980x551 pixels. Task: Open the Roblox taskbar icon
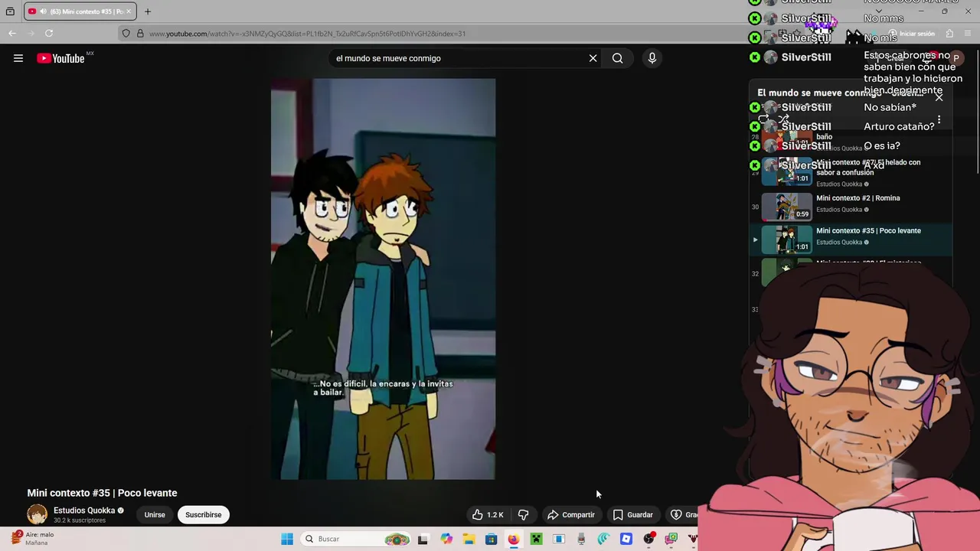coord(626,539)
